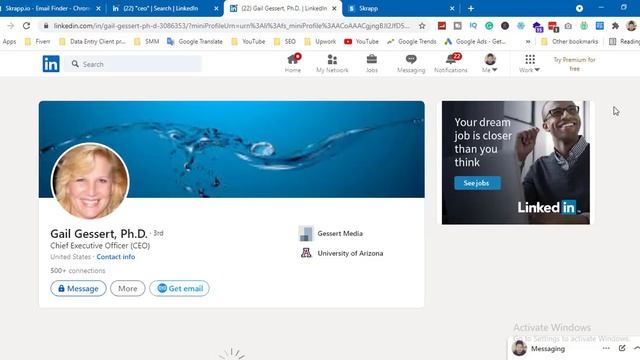The image size is (640, 360).
Task: Go forward in browser history
Action: pos(11,26)
